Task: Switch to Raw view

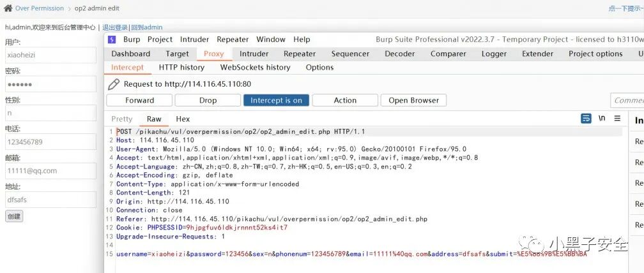Action: tap(154, 119)
